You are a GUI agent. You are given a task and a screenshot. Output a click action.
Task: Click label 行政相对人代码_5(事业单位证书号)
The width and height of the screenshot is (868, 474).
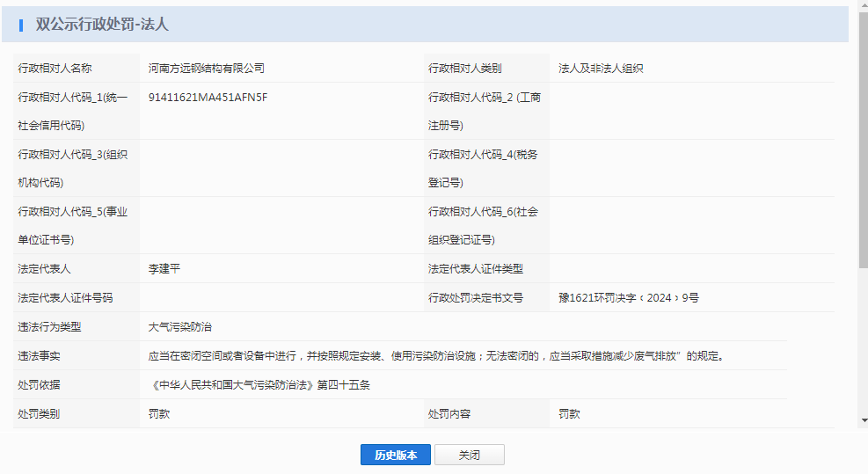pyautogui.click(x=72, y=225)
